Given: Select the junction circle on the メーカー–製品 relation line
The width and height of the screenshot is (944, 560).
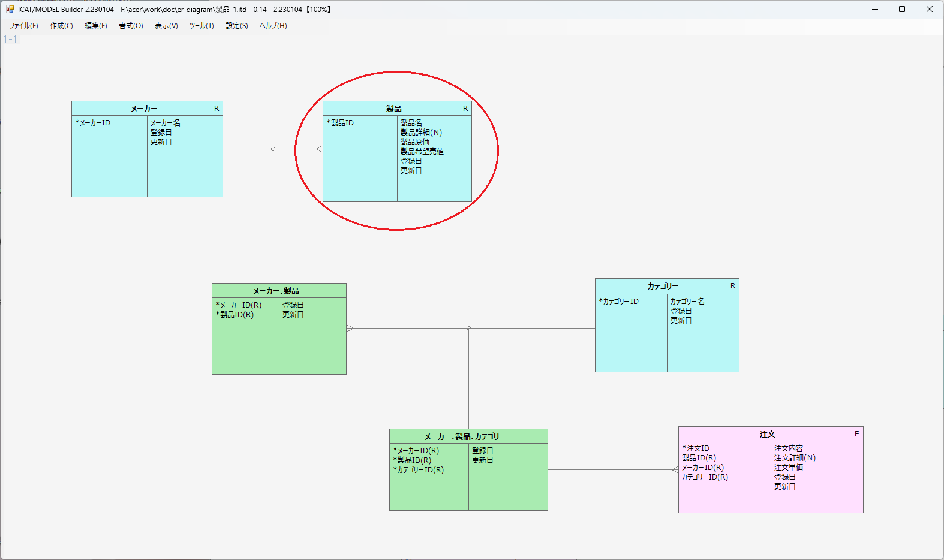Looking at the screenshot, I should pos(273,149).
